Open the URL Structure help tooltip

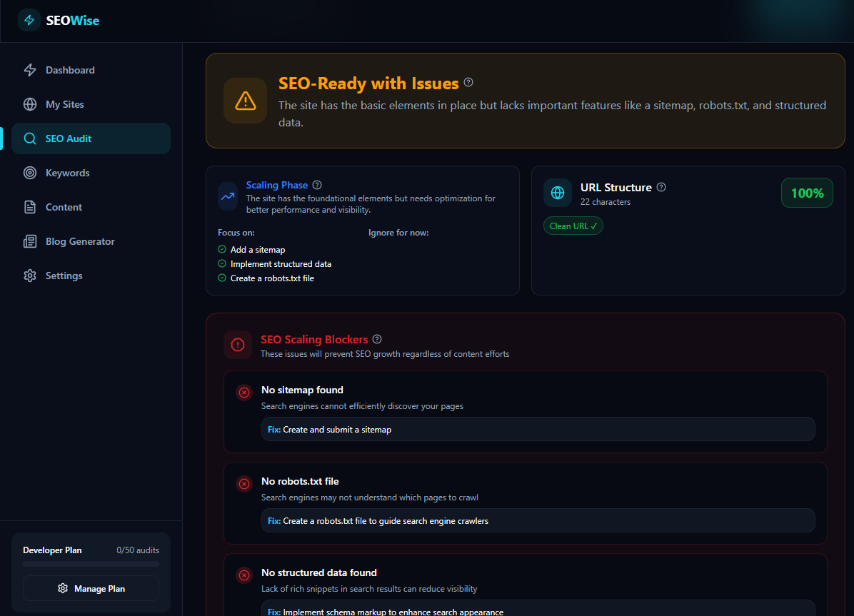click(660, 187)
